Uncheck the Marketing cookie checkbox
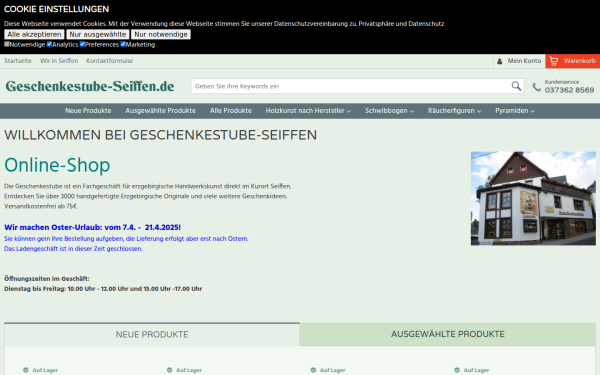The height and width of the screenshot is (375, 600). tap(123, 44)
